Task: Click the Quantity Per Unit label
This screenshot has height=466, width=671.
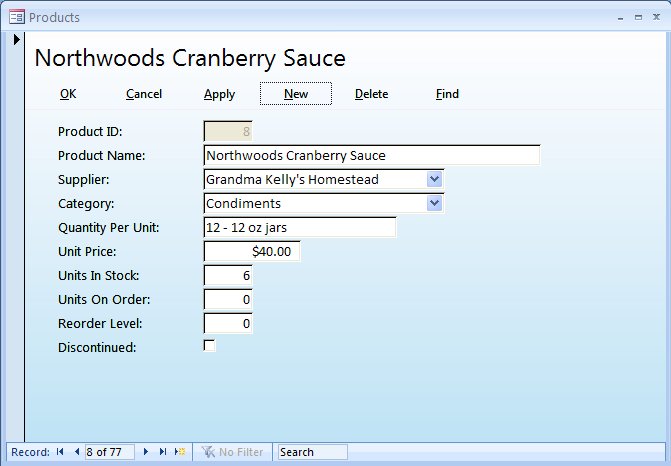Action: pos(109,228)
